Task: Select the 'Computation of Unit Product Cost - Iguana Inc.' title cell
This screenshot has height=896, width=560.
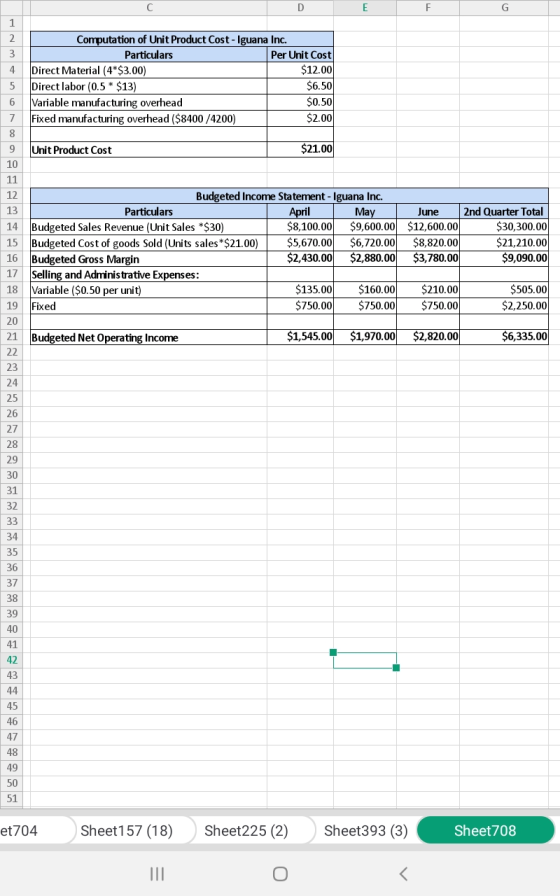Action: (182, 39)
